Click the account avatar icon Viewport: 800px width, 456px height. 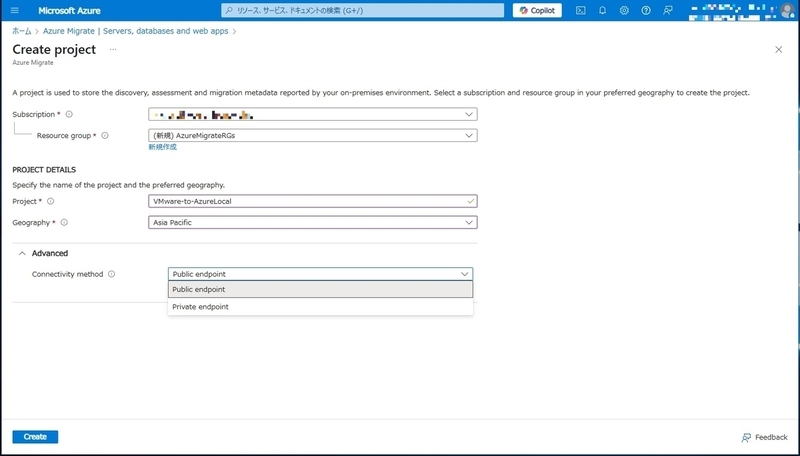coord(787,10)
